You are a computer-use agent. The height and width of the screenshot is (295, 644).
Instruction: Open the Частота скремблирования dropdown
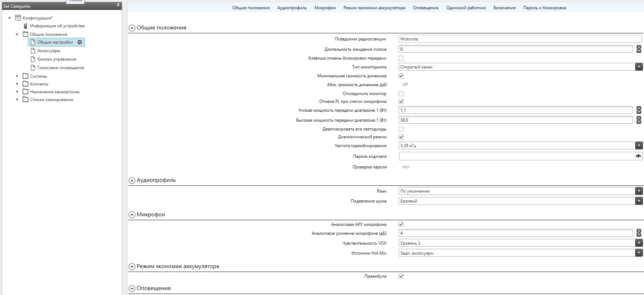click(639, 146)
